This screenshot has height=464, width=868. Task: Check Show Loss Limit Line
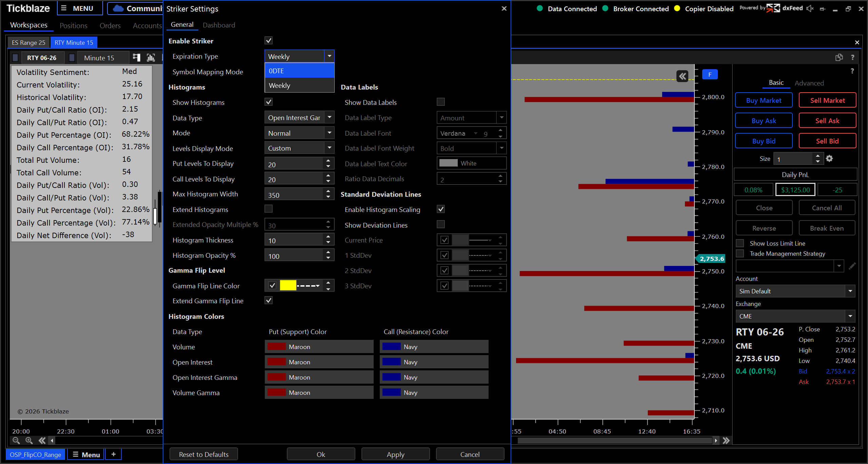(x=740, y=243)
